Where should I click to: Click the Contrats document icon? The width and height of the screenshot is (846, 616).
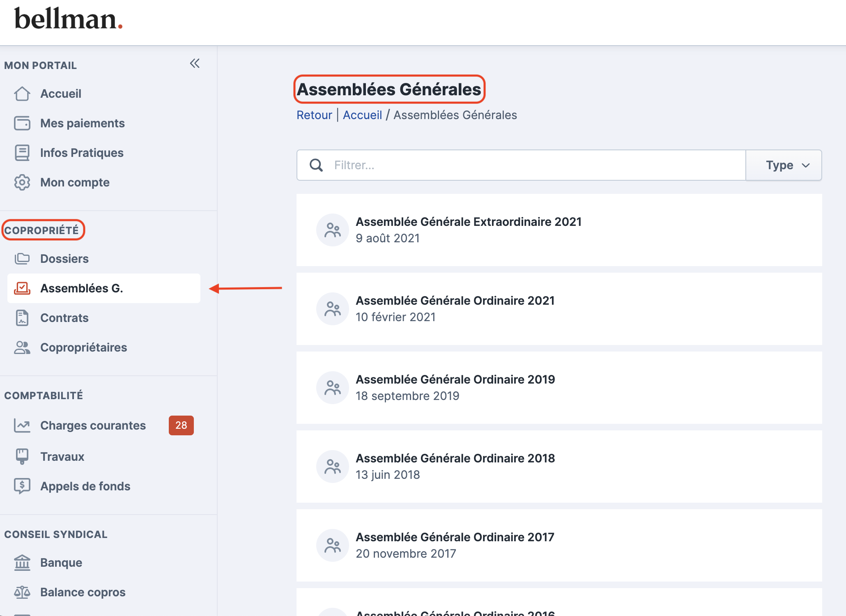[x=22, y=318]
